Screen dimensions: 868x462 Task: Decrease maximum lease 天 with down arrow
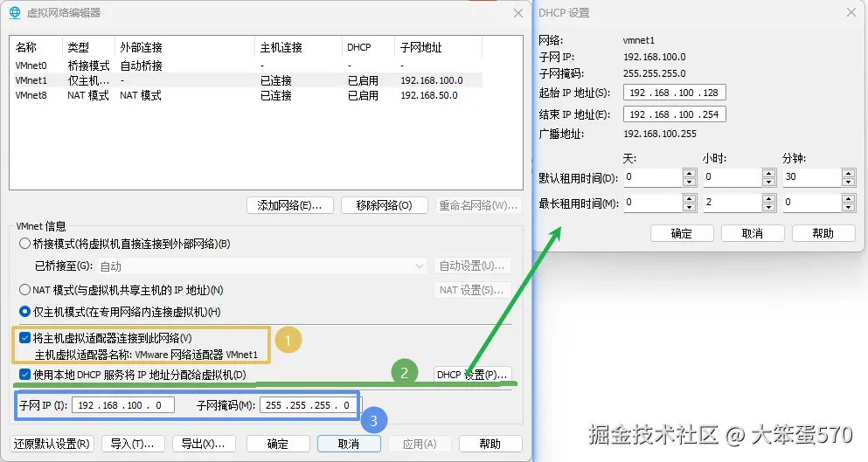[x=689, y=207]
